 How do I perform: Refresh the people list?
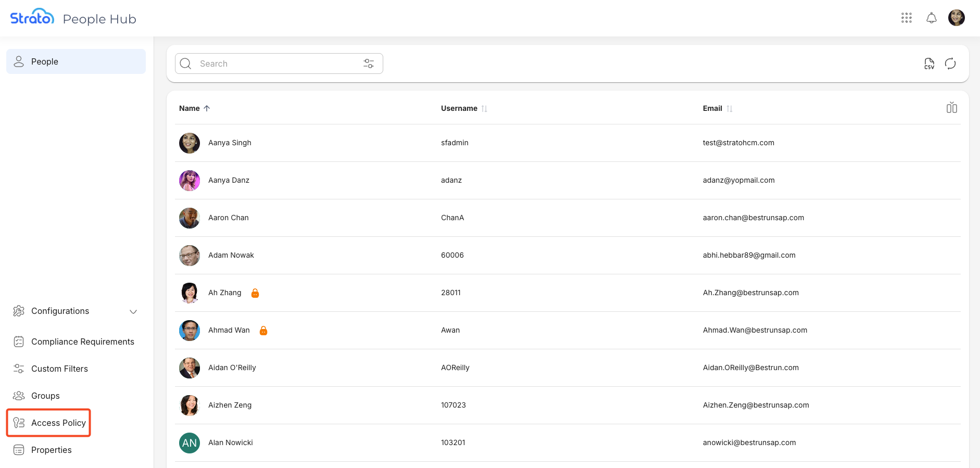[x=950, y=64]
